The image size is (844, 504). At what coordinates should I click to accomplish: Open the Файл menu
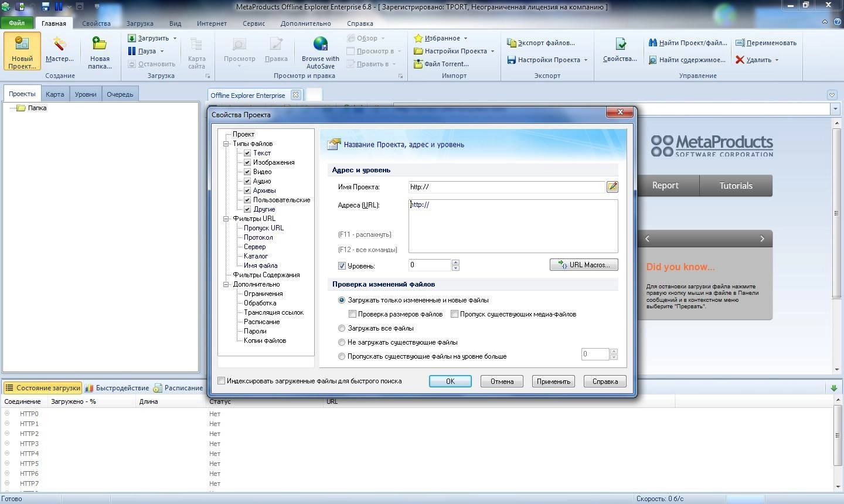(17, 23)
